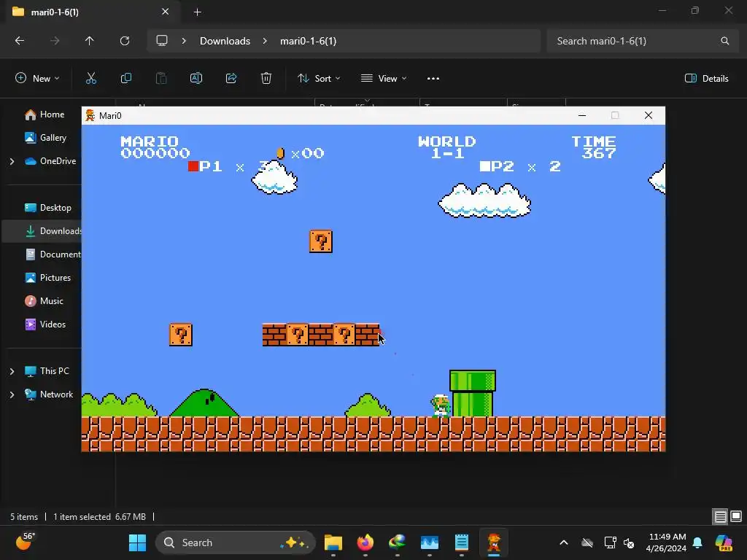The image size is (747, 560).
Task: Toggle the Details pane
Action: [x=707, y=79]
